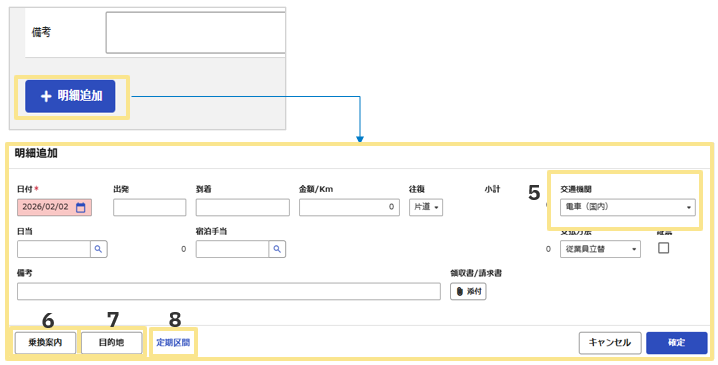
Task: Open the 交通機関 dropdown showing 電車（国内）
Action: (627, 207)
